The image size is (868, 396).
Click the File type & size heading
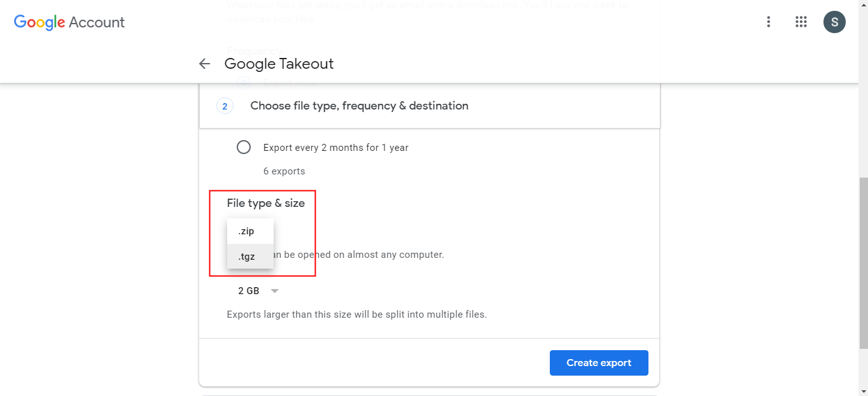266,203
